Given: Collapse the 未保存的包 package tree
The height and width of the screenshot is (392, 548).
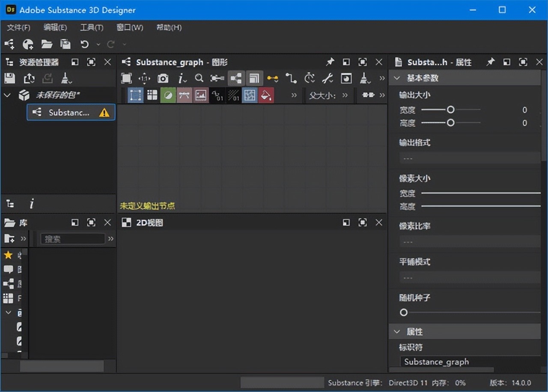Looking at the screenshot, I should pos(7,95).
